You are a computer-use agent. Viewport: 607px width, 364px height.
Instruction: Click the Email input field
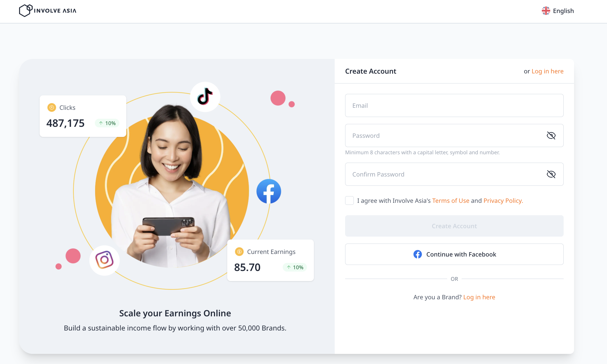click(454, 105)
